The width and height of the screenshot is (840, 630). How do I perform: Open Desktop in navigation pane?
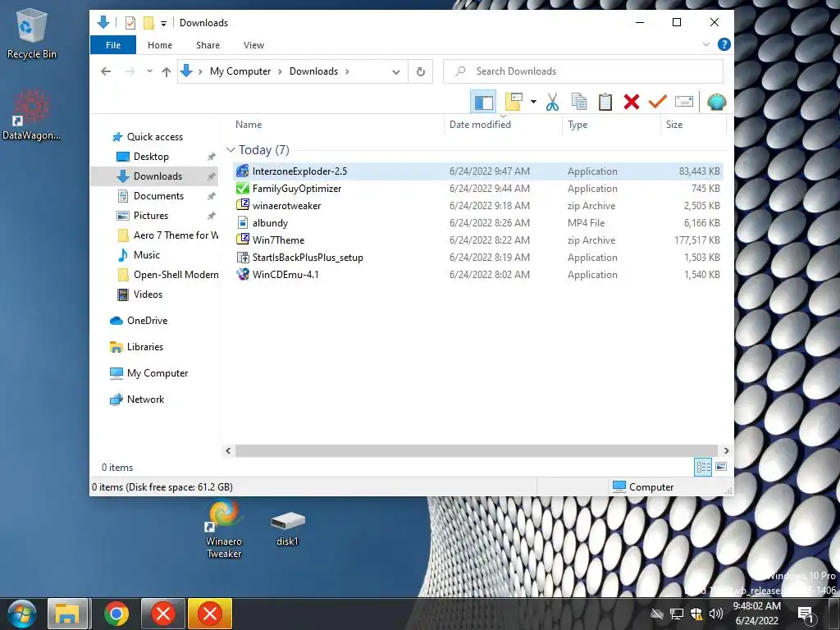151,157
